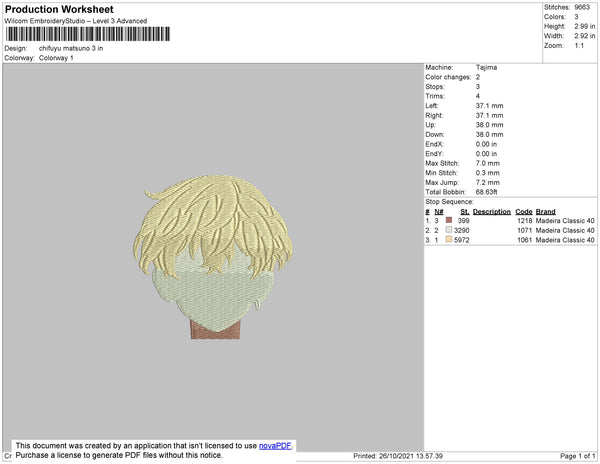This screenshot has height=464, width=600.
Task: Click the Production Worksheet title
Action: (x=59, y=9)
